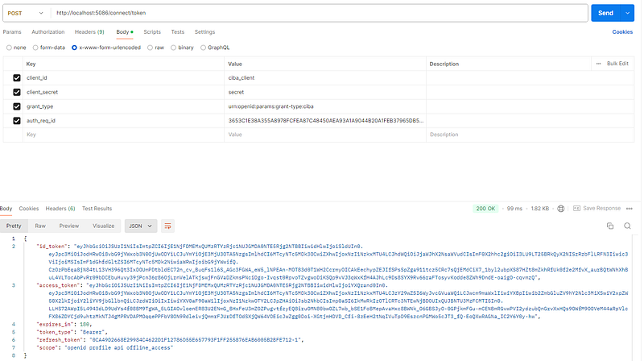644x361 pixels.
Task: Click Bulk Edit
Action: click(617, 64)
